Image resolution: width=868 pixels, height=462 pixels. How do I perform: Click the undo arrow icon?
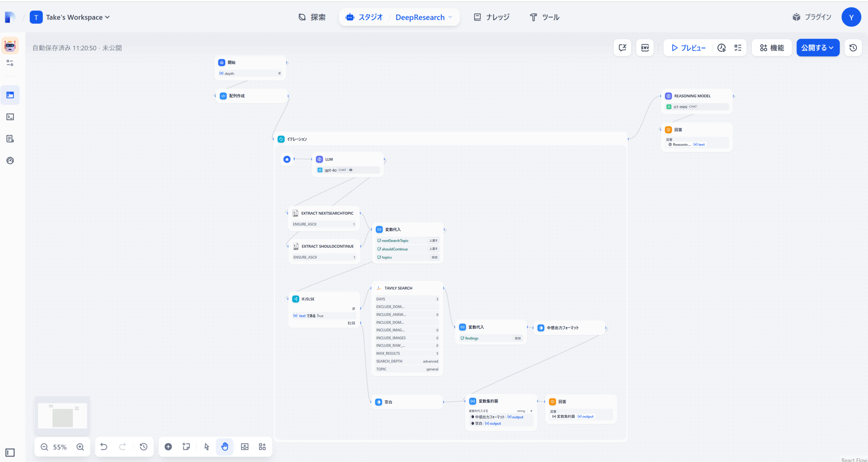tap(104, 447)
